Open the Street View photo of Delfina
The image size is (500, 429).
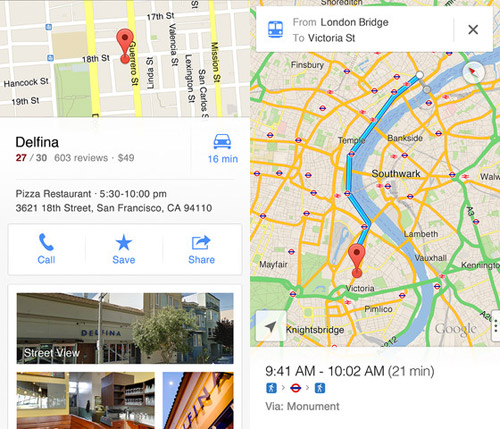point(125,328)
